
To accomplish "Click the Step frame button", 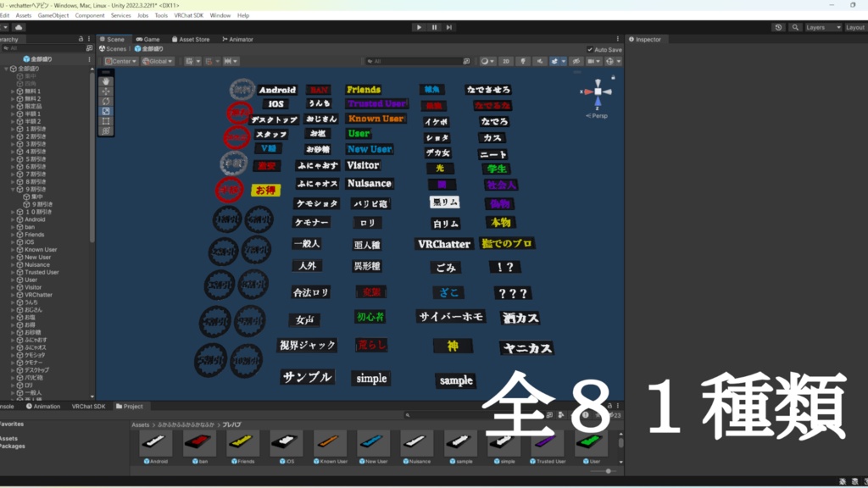I will (449, 27).
